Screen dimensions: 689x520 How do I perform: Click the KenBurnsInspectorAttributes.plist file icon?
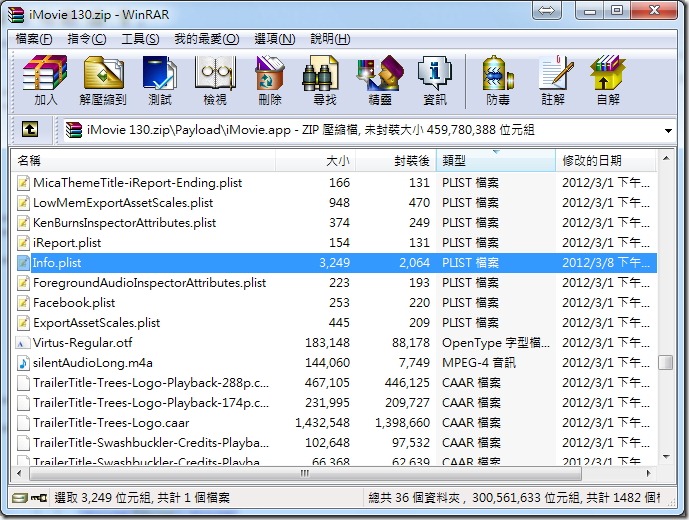[x=23, y=223]
